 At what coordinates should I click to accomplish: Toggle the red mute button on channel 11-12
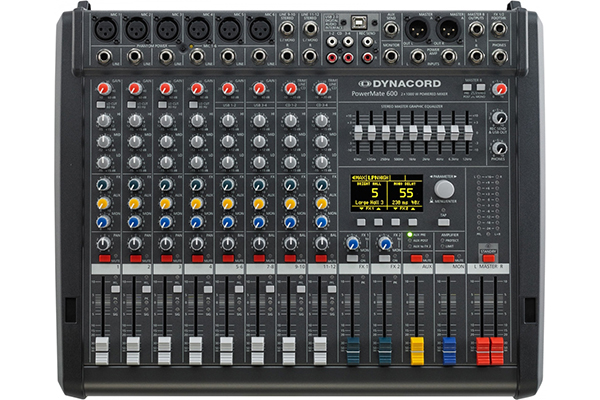pyautogui.click(x=320, y=259)
